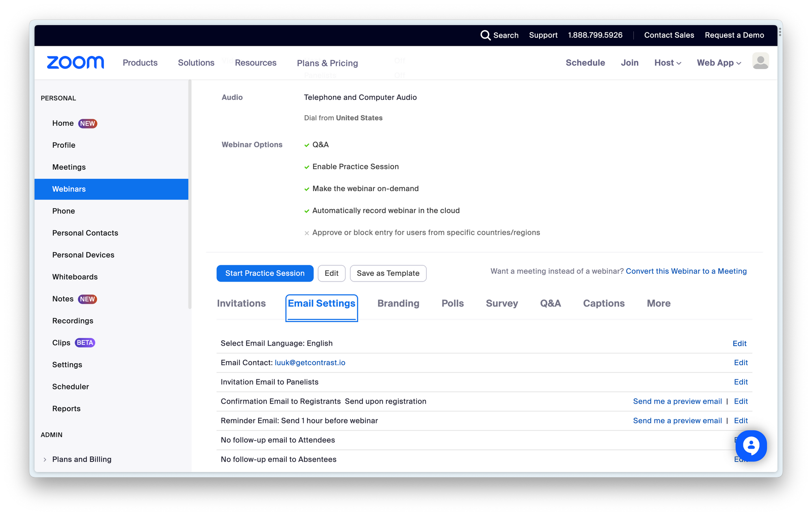The height and width of the screenshot is (516, 812).
Task: Click the sidebar vertical scrollbar
Action: [190, 195]
